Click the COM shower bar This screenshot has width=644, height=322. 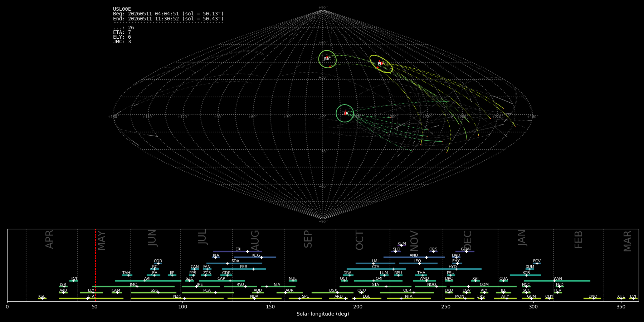tap(483, 287)
